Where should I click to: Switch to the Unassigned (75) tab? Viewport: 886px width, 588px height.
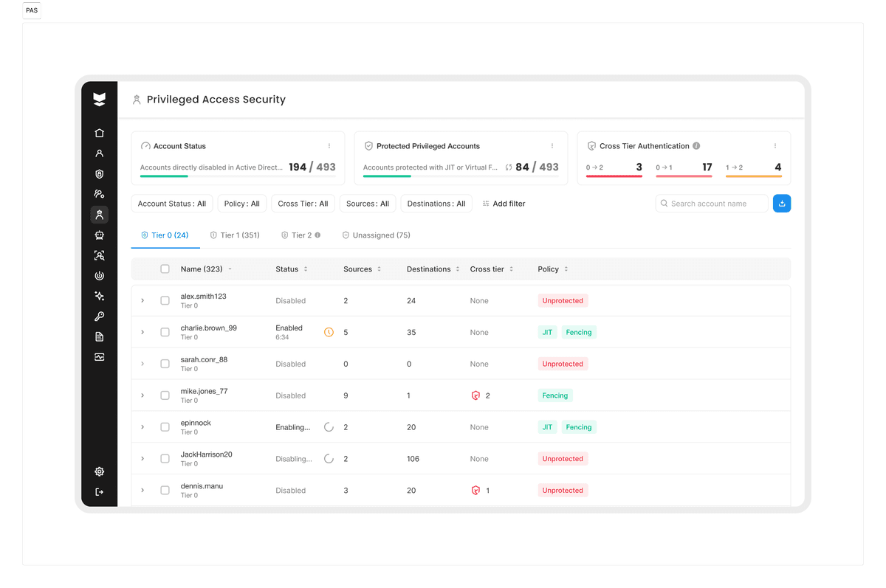tap(376, 235)
